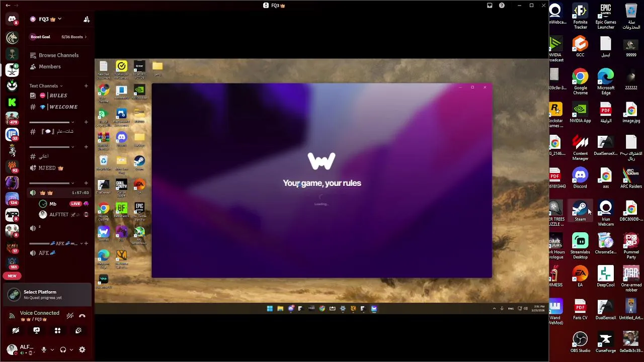Deafen with the headphones icon
The height and width of the screenshot is (362, 644).
(x=63, y=349)
